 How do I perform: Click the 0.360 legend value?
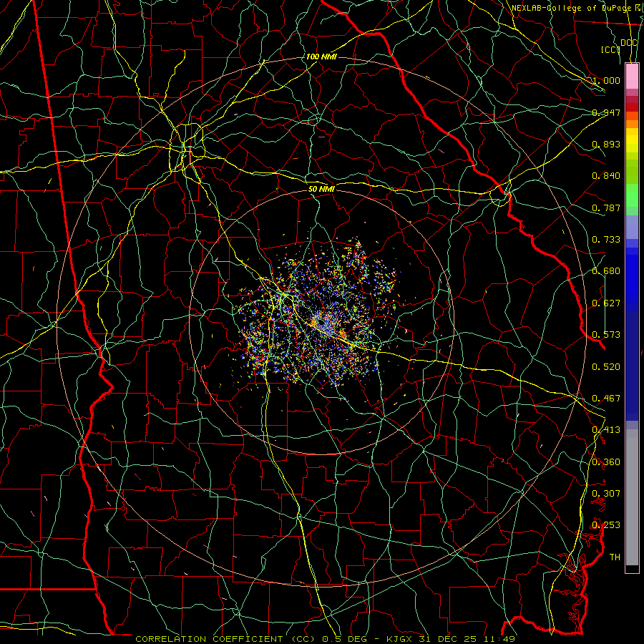pyautogui.click(x=606, y=462)
